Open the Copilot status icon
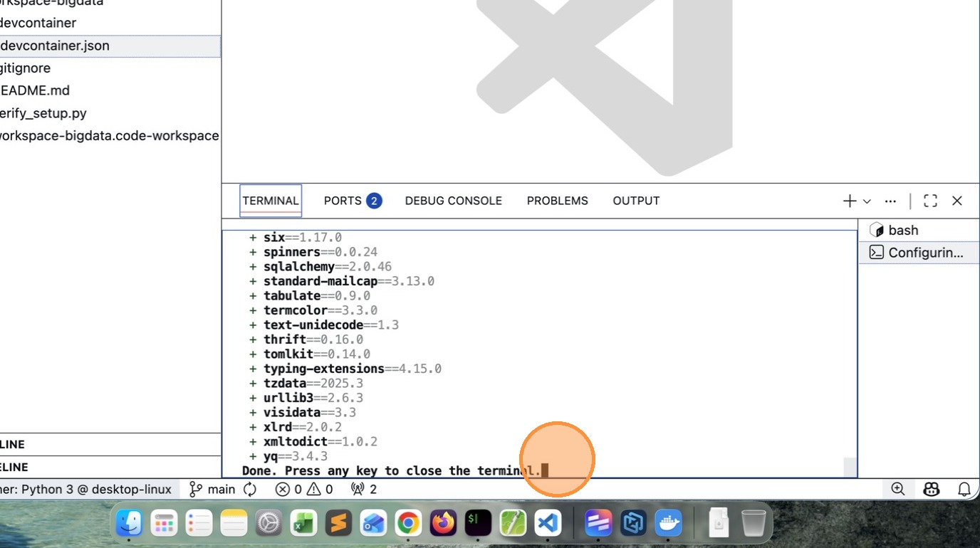Screen dimensions: 980x548 click(x=932, y=490)
